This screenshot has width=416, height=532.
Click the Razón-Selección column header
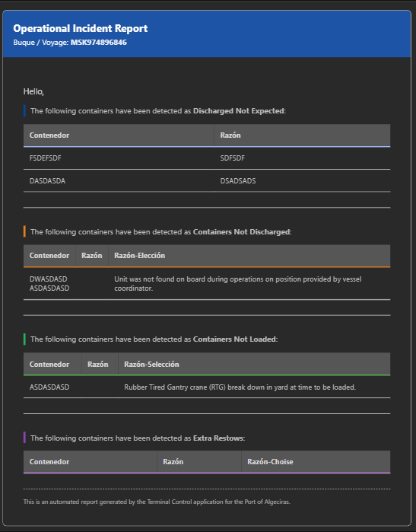tap(151, 364)
